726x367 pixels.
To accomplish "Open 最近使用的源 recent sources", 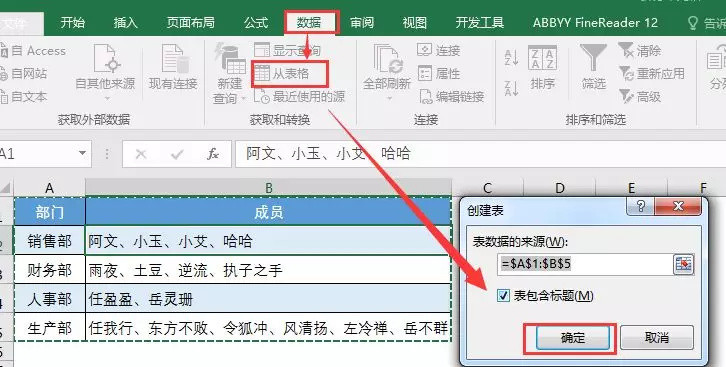I will pyautogui.click(x=300, y=96).
